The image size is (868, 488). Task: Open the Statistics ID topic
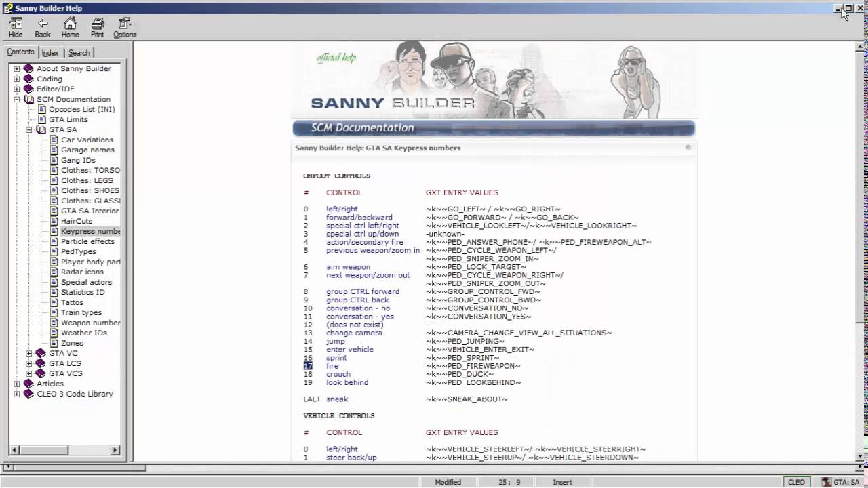tap(83, 292)
